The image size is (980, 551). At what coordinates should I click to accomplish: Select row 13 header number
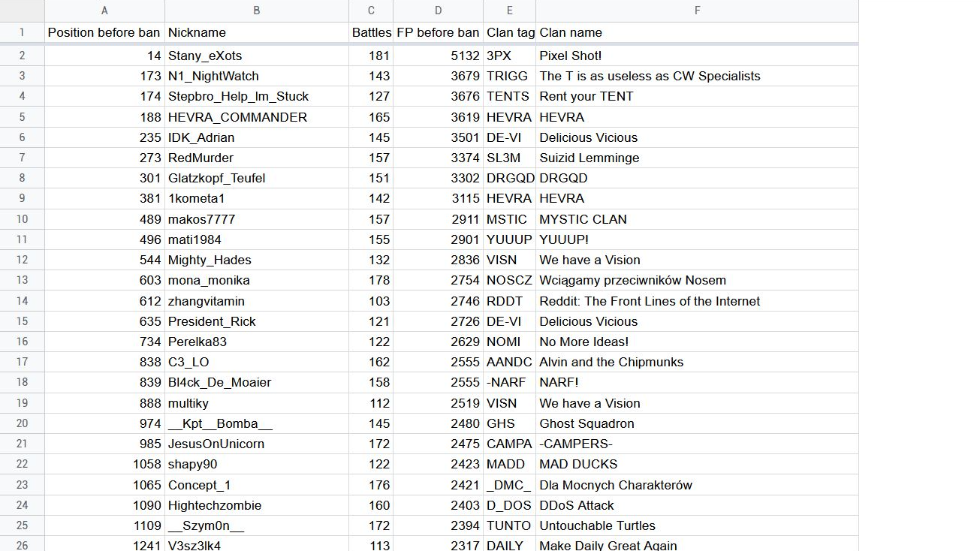[x=22, y=280]
